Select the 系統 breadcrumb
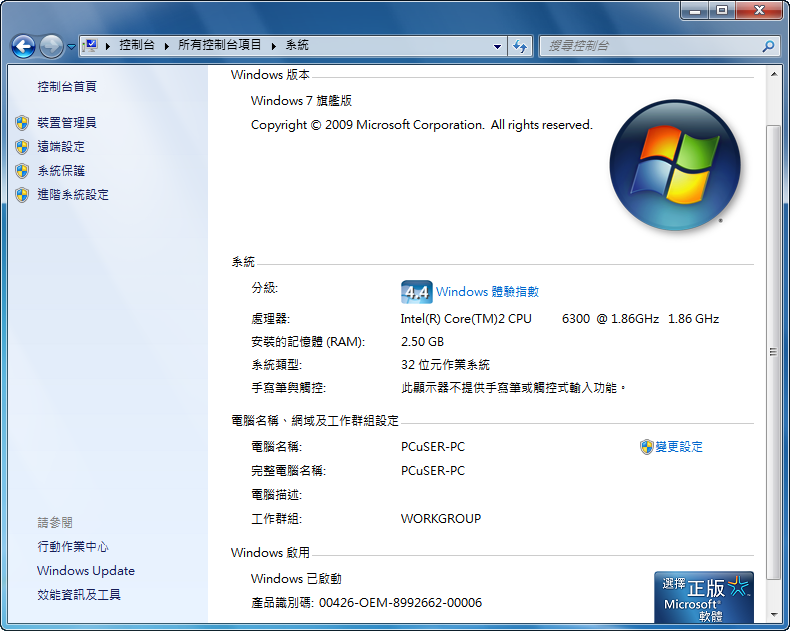This screenshot has width=790, height=631. pos(297,45)
